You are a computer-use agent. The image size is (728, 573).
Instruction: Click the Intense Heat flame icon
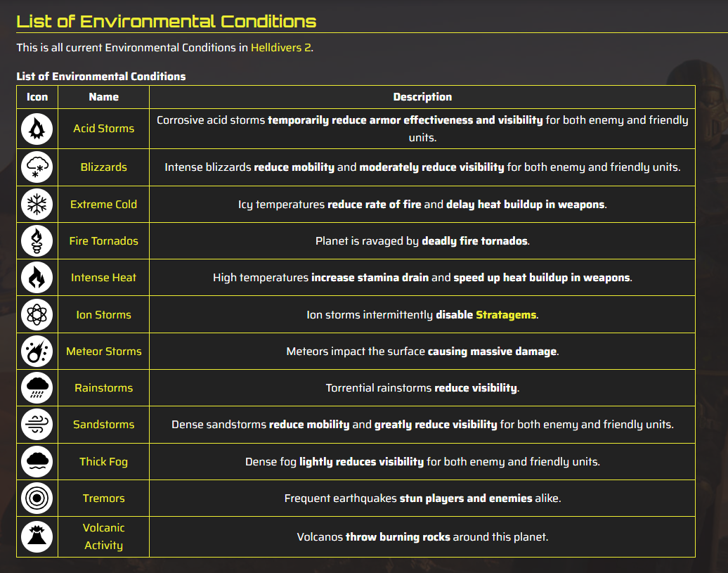click(37, 278)
